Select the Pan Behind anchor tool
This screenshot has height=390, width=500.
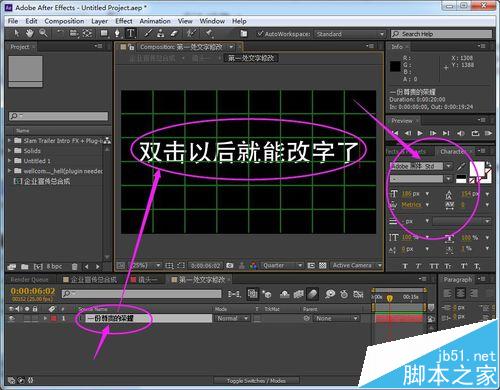tap(87, 33)
